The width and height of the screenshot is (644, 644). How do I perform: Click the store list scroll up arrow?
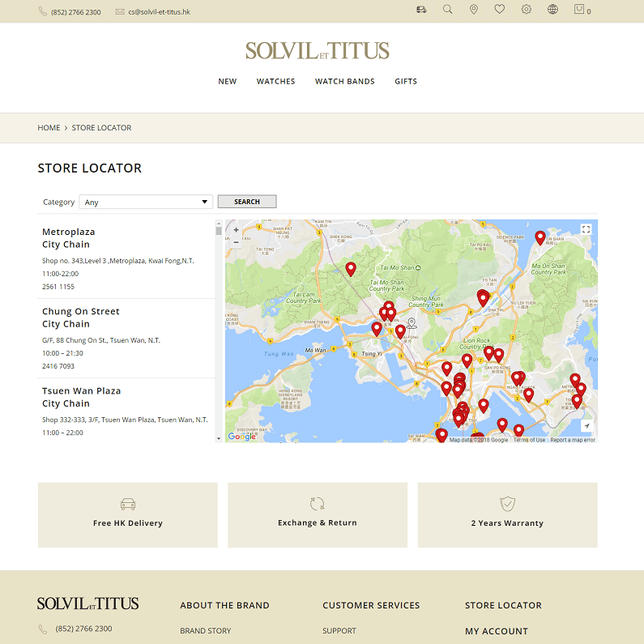pos(219,223)
